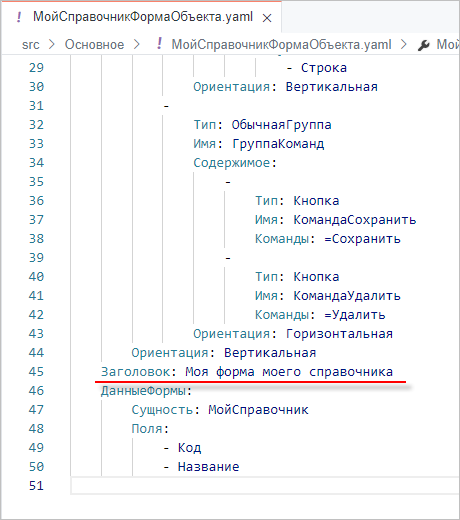460x520 pixels.
Task: Open the МойСправочникФормаОбъекта.yaml breadcrumb item
Action: (x=281, y=44)
